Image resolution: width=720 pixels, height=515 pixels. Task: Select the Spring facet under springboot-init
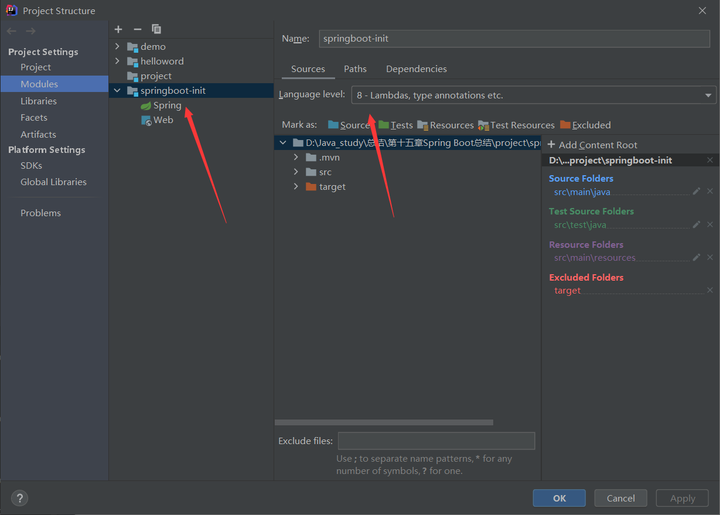[x=167, y=105]
